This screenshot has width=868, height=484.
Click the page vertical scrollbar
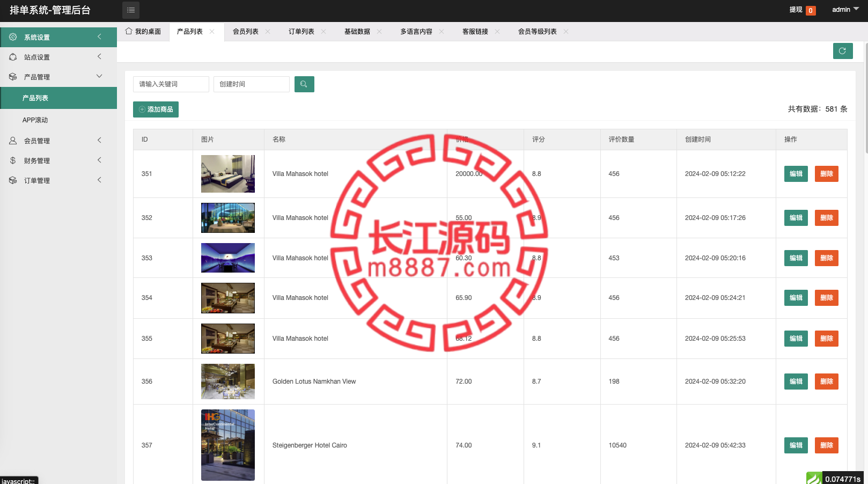[866, 99]
